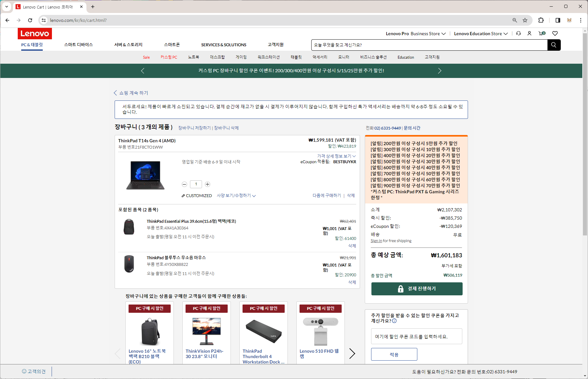588x379 pixels.
Task: Open browser extensions puzzle icon
Action: click(x=541, y=20)
